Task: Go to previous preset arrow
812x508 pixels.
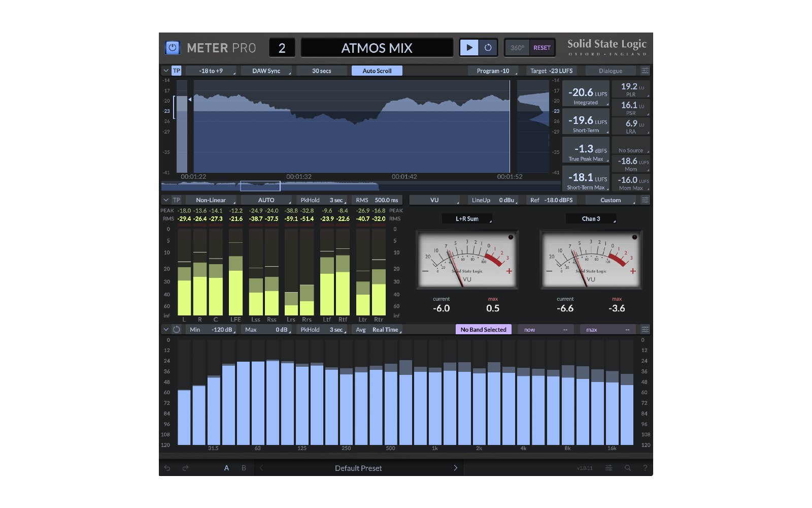Action: (261, 468)
